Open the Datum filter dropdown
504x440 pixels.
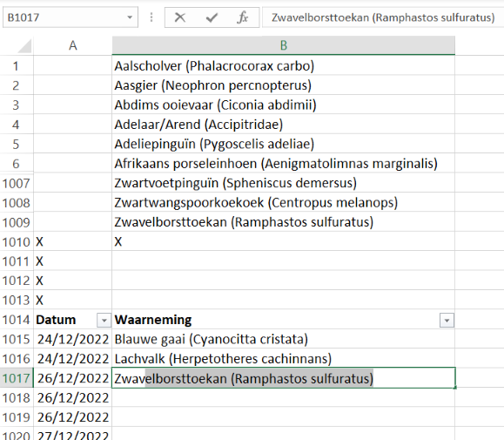click(x=104, y=321)
